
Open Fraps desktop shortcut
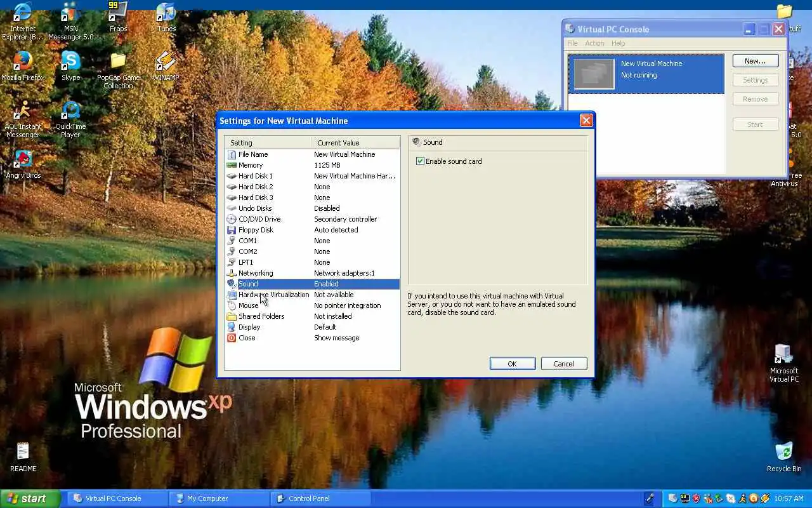pyautogui.click(x=118, y=18)
